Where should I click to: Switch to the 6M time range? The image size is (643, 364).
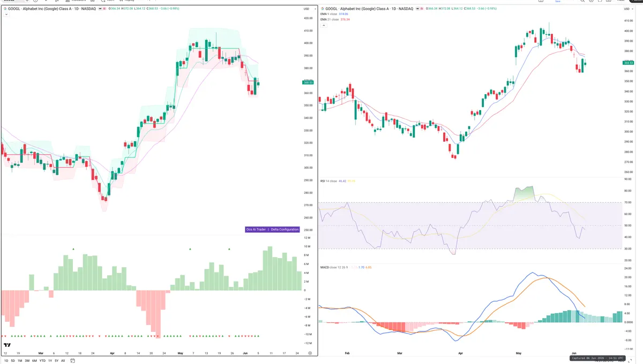[34, 361]
